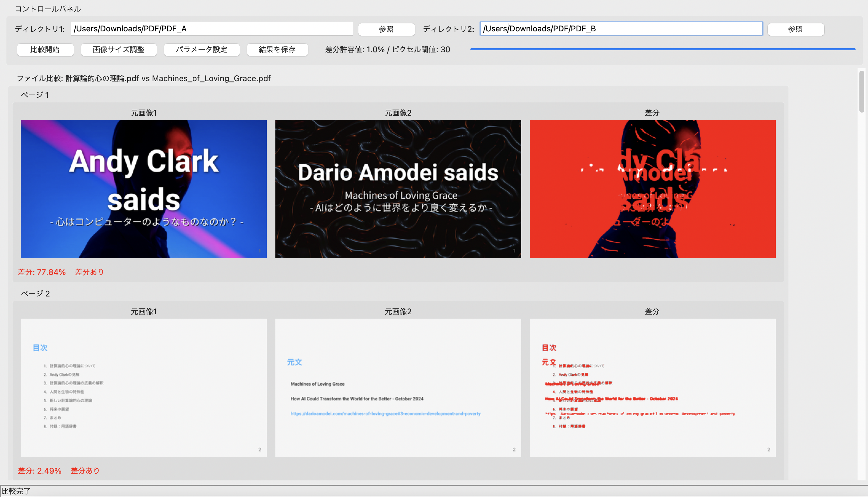
Task: Select page 1 Dario Amodei image
Action: tap(398, 189)
